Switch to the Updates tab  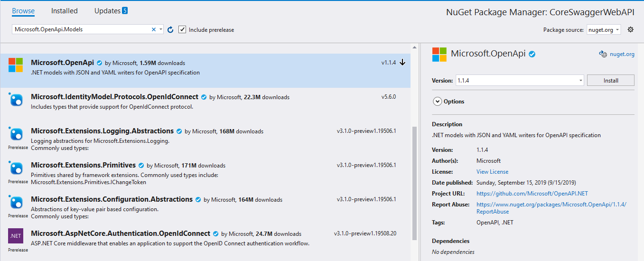click(x=107, y=11)
